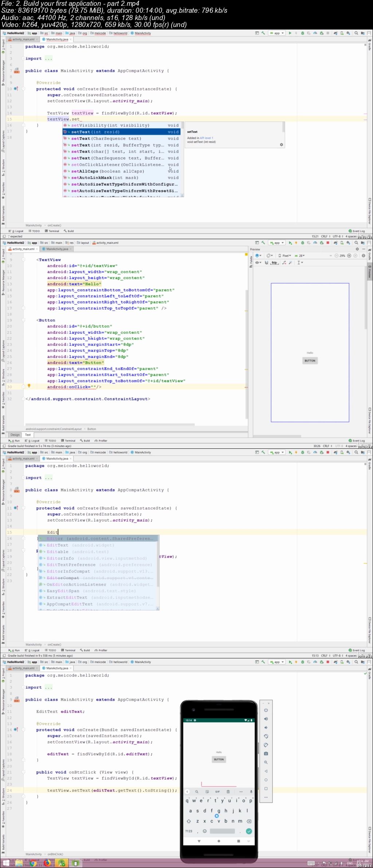Viewport: 373px width, 868px height.
Task: Click the emulator Overview square control
Action: [266, 789]
